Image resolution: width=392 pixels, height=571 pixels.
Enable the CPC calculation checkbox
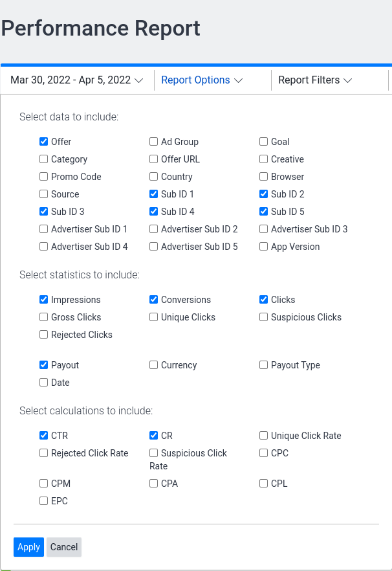coord(264,453)
